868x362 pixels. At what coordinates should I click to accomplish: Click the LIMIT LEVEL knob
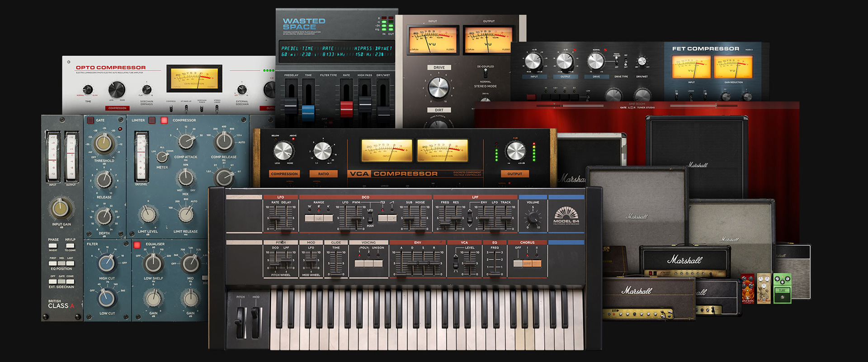(x=148, y=214)
